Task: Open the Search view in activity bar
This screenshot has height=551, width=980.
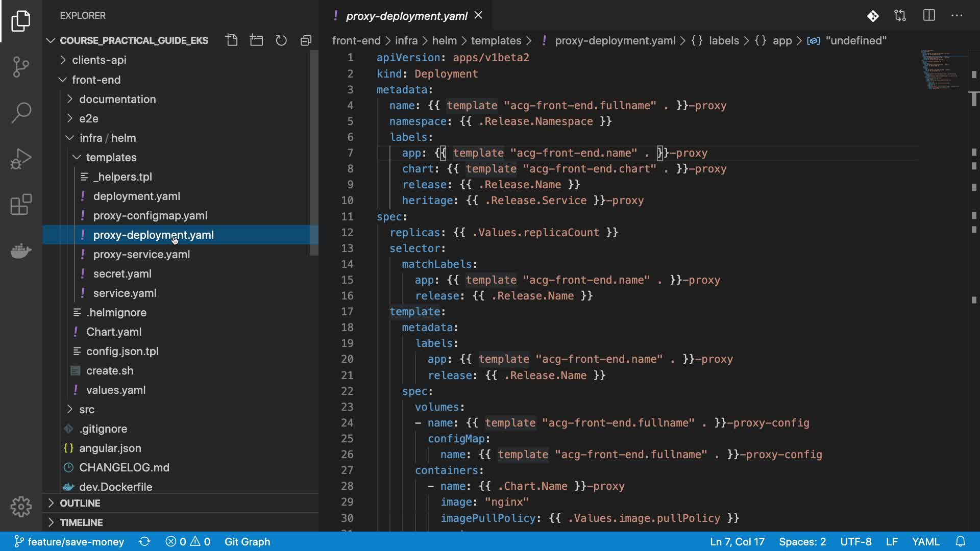Action: (x=21, y=113)
